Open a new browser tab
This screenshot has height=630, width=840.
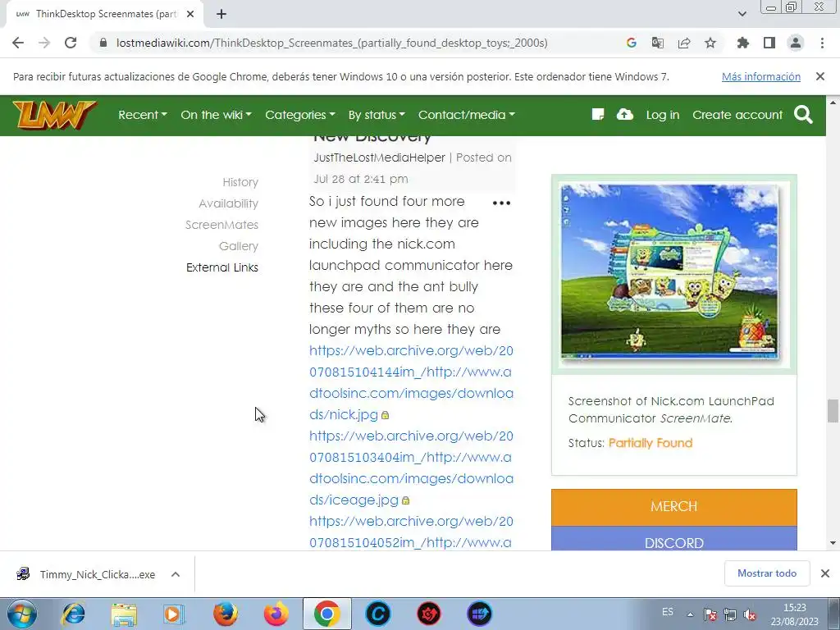coord(221,15)
